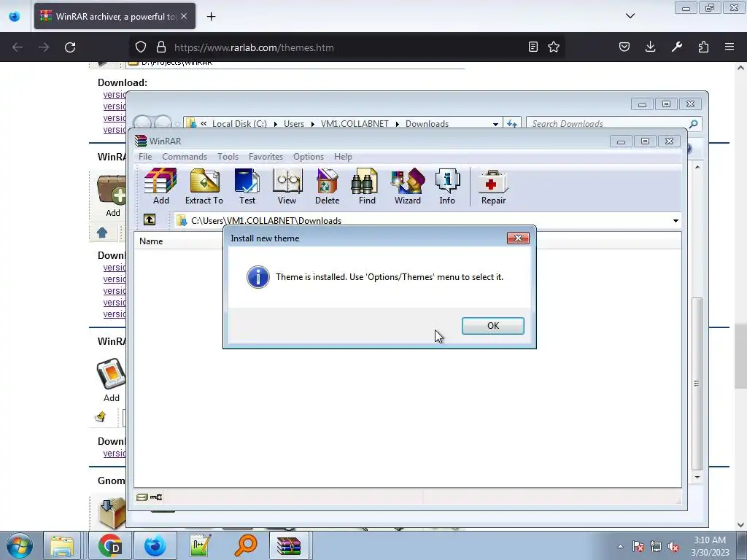Image resolution: width=747 pixels, height=560 pixels.
Task: Click Users in the Explorer breadcrumb
Action: pyautogui.click(x=294, y=124)
